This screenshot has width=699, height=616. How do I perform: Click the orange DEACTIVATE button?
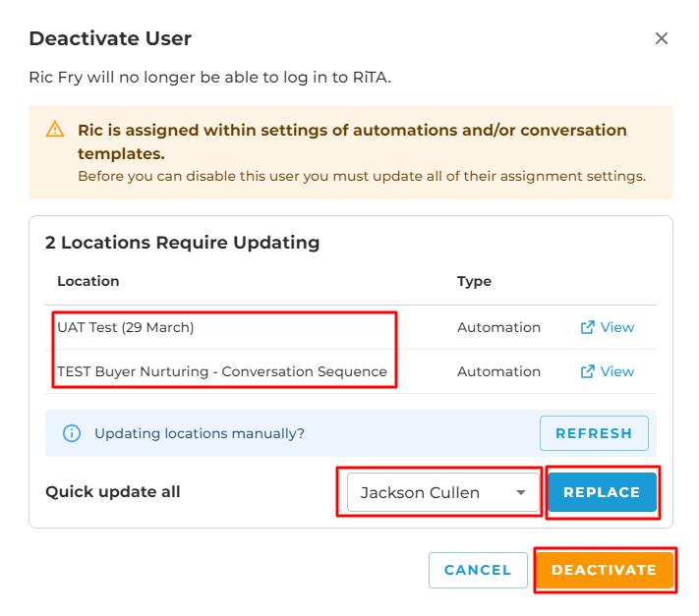(x=604, y=570)
